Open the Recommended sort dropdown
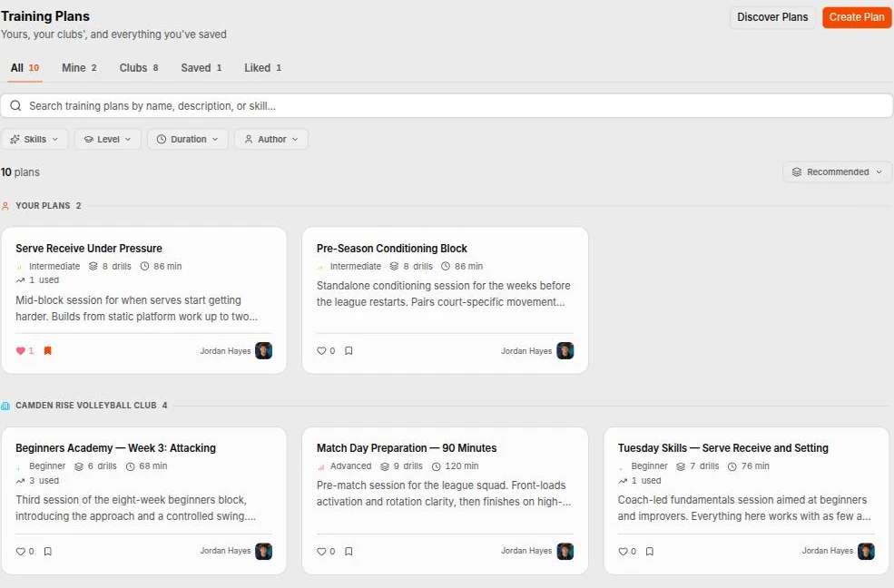894x588 pixels. coord(837,172)
